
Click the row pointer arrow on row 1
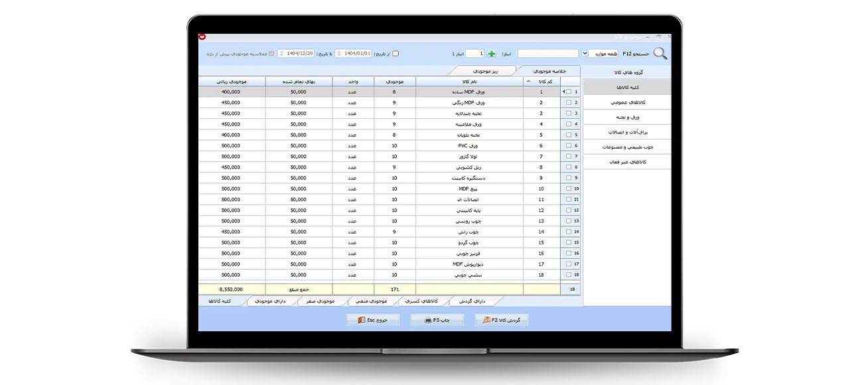click(x=564, y=92)
